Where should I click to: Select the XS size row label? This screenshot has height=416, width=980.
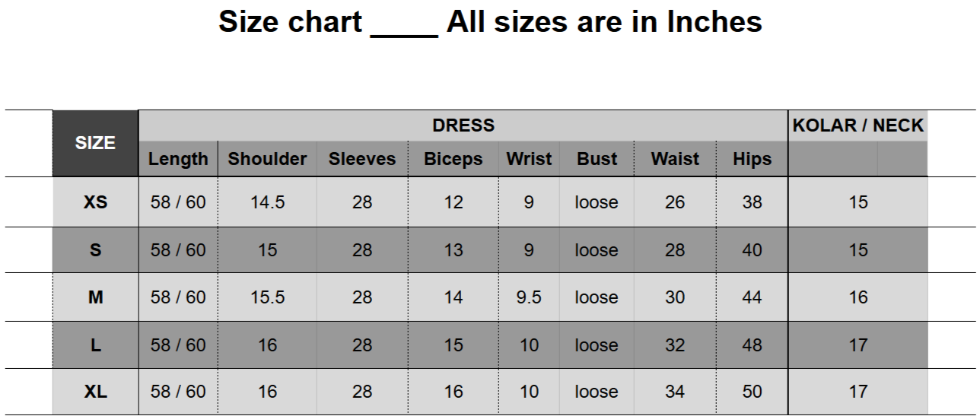[x=95, y=202]
